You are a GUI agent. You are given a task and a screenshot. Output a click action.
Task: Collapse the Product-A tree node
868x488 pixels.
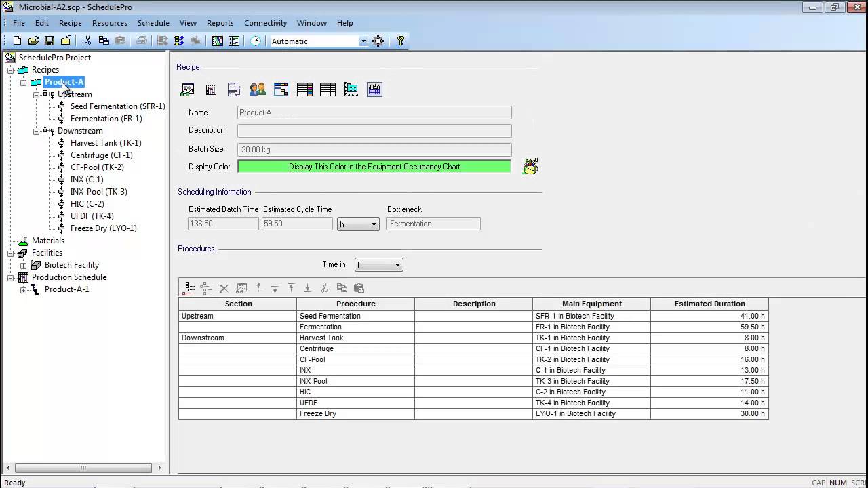click(24, 82)
